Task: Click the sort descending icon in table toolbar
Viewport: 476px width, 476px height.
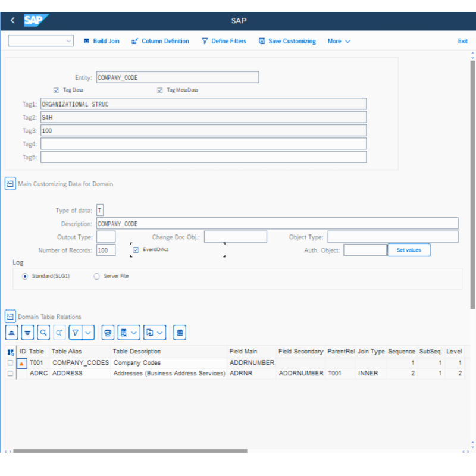Action: click(x=27, y=332)
